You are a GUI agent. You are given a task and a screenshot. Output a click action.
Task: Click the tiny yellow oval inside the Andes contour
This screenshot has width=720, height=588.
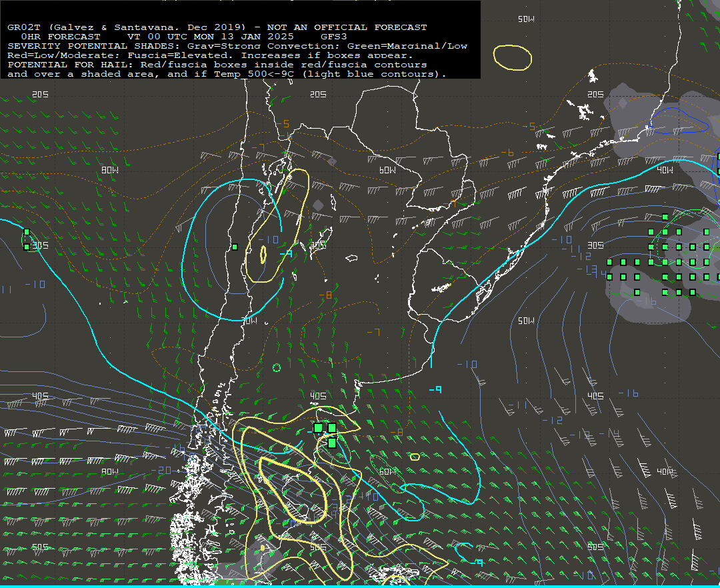pos(263,254)
